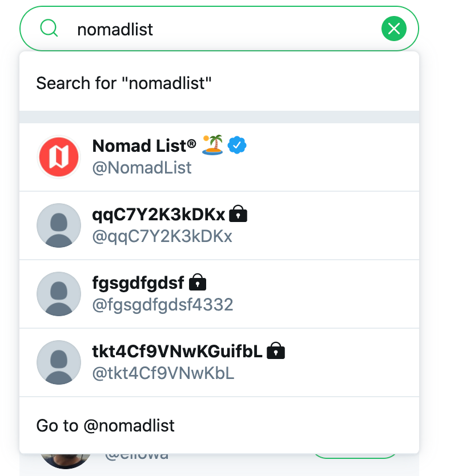Click the lock icon beside tkt4Cf9VNwKGuifbL
This screenshot has height=476, width=458.
(276, 351)
